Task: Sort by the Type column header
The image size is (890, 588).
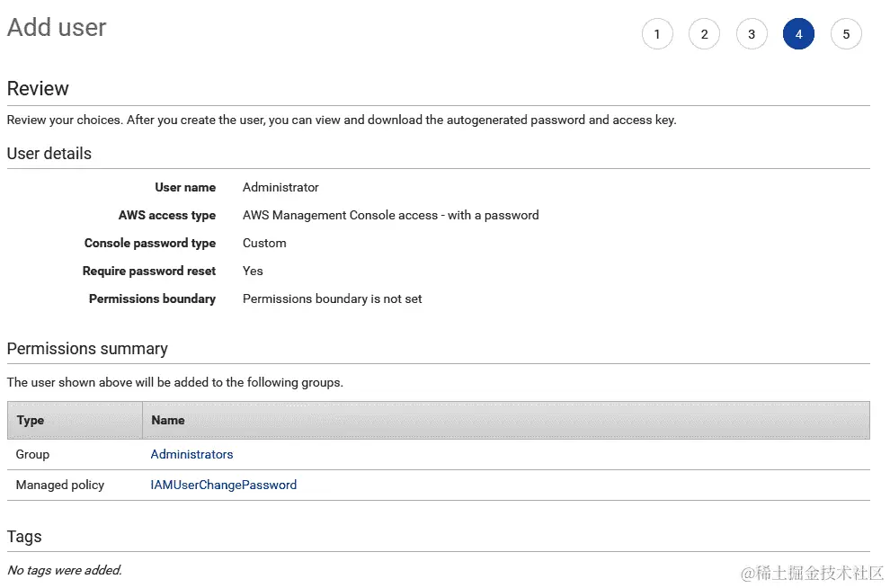Action: [x=31, y=420]
